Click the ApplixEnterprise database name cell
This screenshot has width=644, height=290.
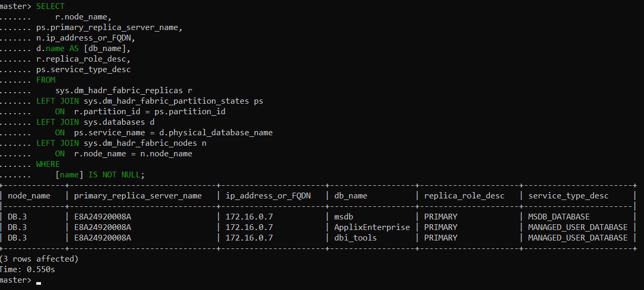coord(372,227)
